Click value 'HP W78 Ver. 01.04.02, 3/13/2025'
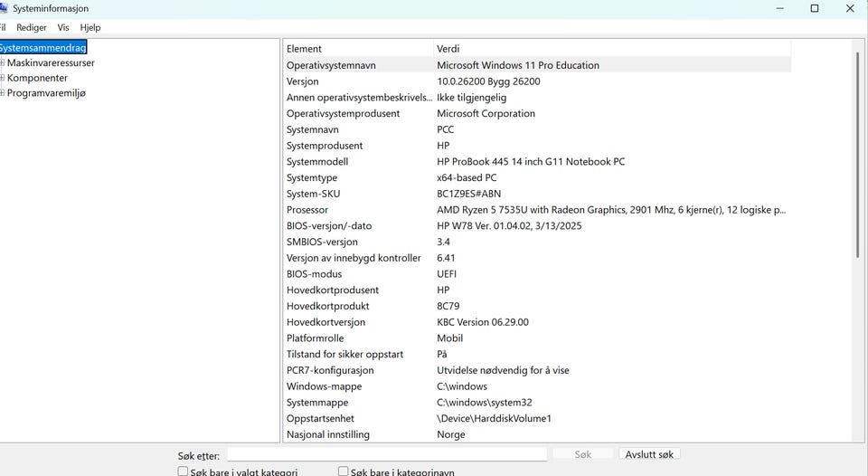Screen dimensions: 868x476 509,226
